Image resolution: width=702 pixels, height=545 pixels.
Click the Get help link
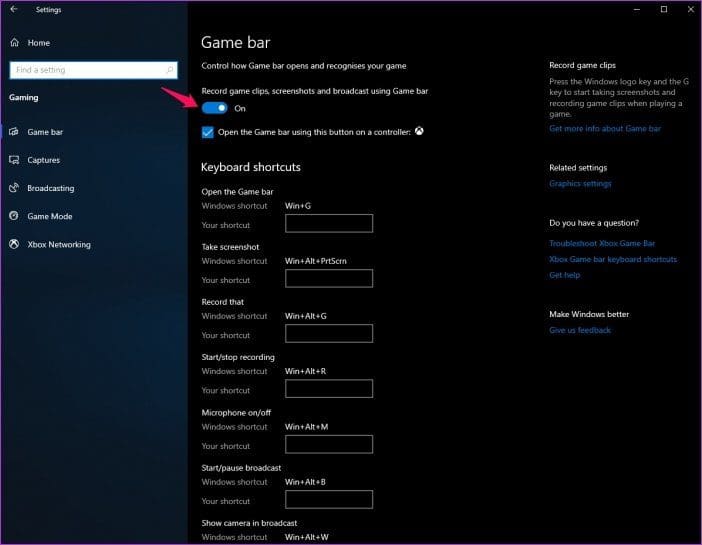click(565, 275)
